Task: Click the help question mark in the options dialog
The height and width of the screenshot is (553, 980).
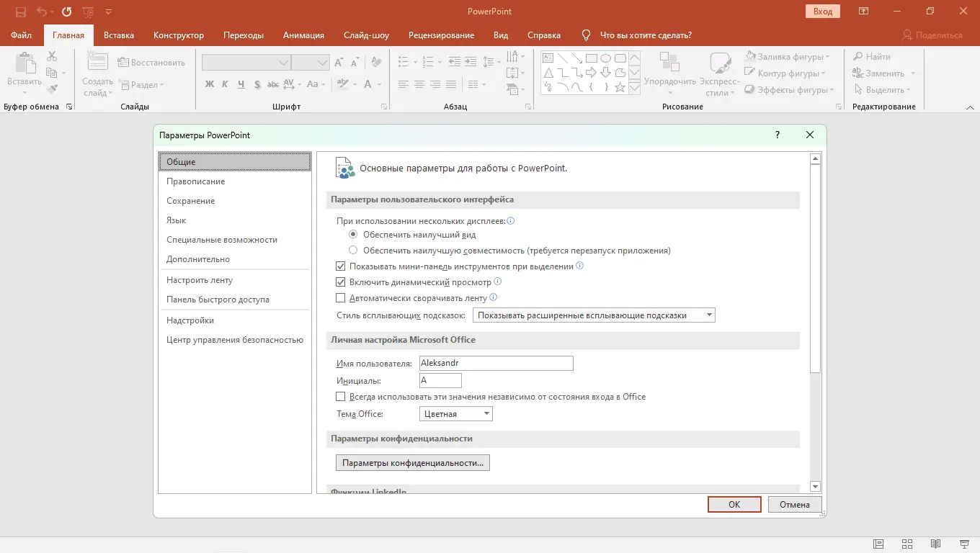Action: point(778,135)
